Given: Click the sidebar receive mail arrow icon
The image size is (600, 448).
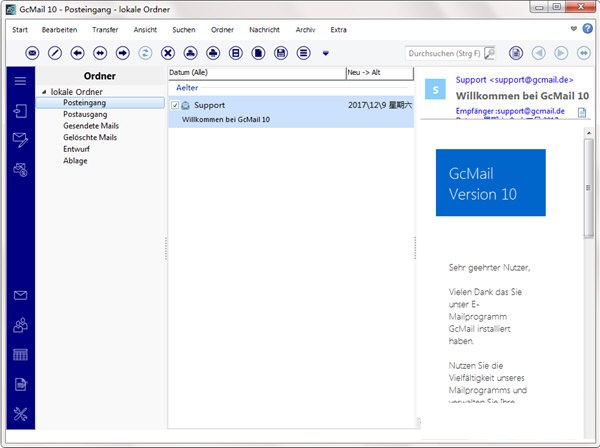Looking at the screenshot, I should [x=20, y=111].
